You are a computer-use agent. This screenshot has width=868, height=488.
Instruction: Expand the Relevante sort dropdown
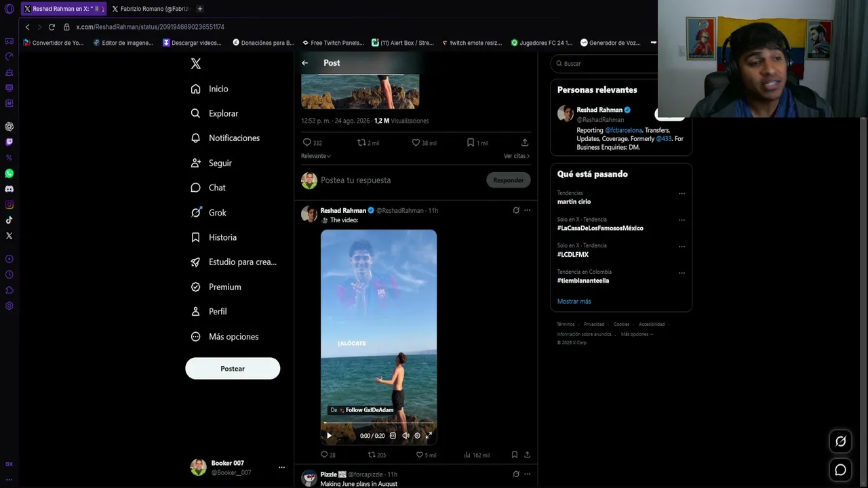pyautogui.click(x=316, y=156)
